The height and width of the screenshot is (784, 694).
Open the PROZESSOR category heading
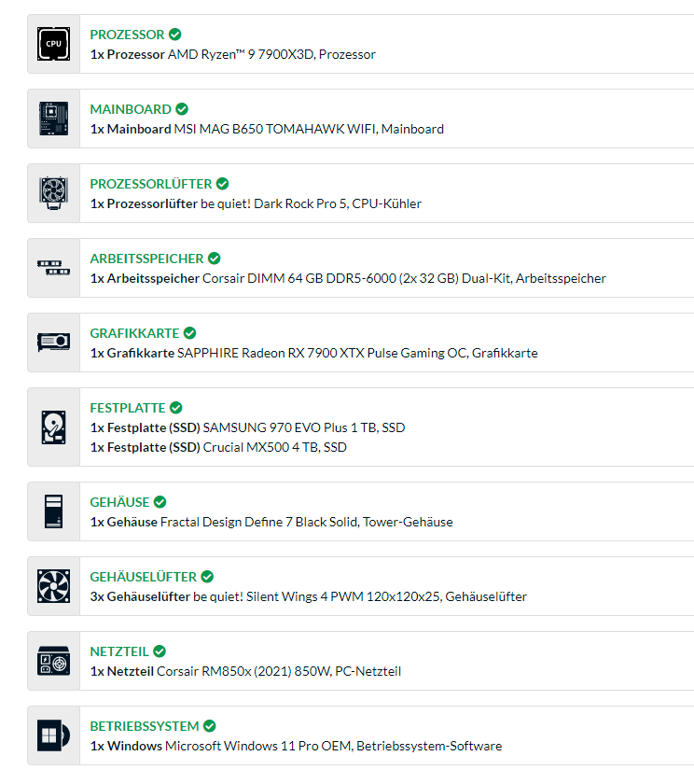[127, 35]
